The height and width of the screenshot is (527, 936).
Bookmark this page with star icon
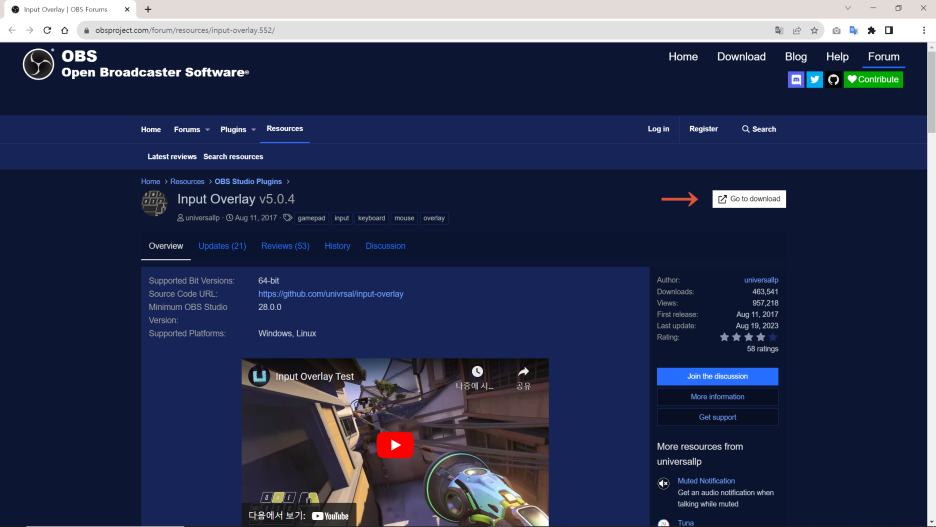click(814, 30)
